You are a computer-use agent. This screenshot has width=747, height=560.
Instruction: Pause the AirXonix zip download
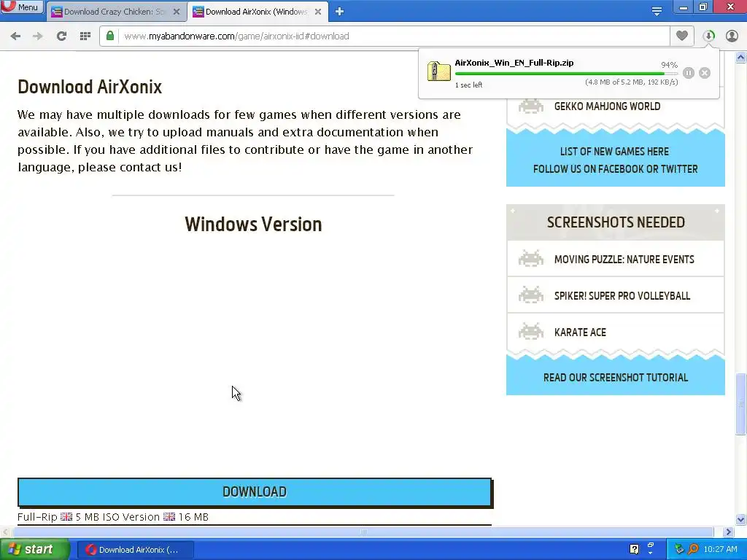[x=689, y=73]
